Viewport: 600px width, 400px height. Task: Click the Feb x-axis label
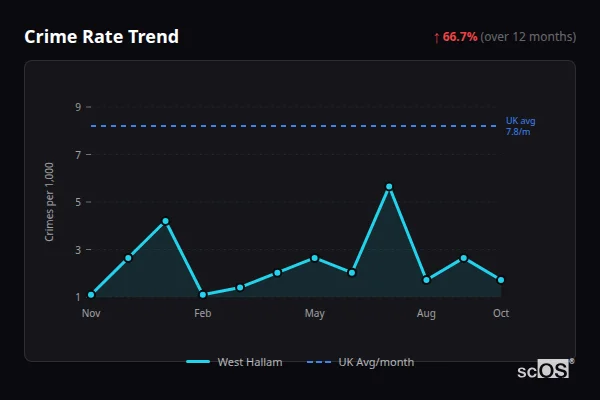203,313
